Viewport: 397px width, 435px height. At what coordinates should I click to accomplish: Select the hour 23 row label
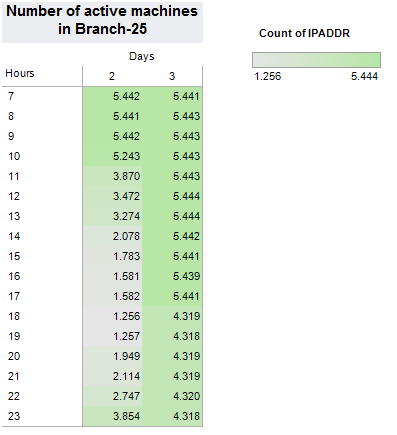[14, 416]
